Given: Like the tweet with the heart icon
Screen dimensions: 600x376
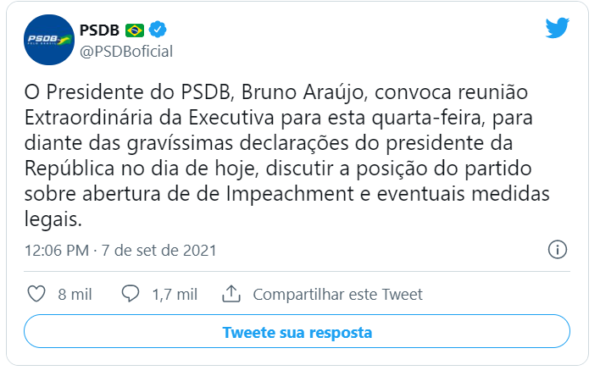Looking at the screenshot, I should (x=36, y=294).
